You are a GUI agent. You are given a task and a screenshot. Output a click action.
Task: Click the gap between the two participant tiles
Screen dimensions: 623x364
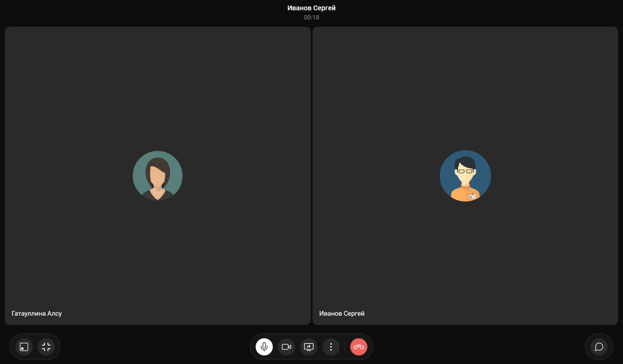click(312, 176)
